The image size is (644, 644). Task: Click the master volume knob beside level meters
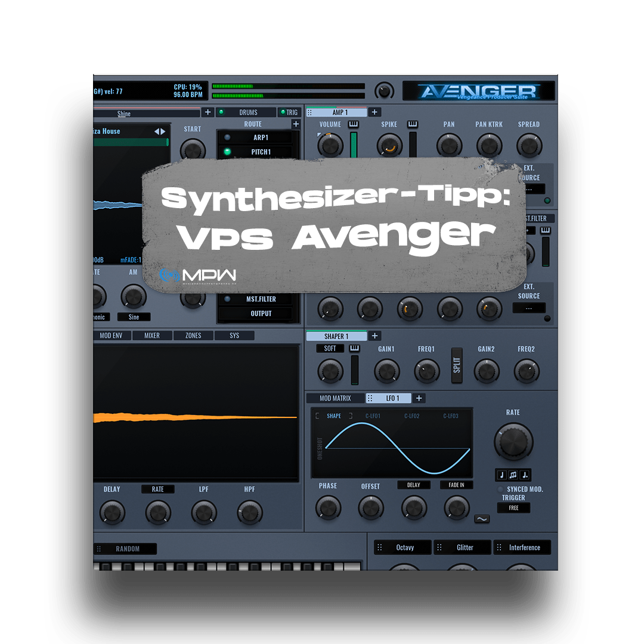point(384,91)
